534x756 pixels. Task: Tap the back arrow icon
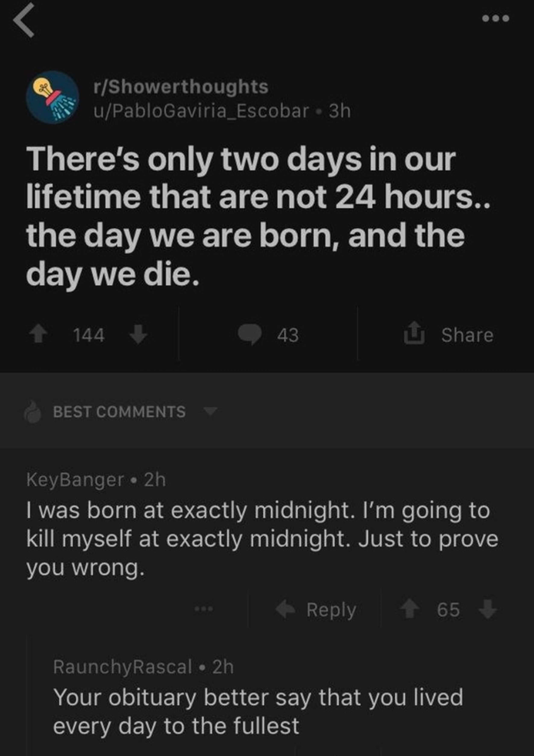tap(24, 20)
